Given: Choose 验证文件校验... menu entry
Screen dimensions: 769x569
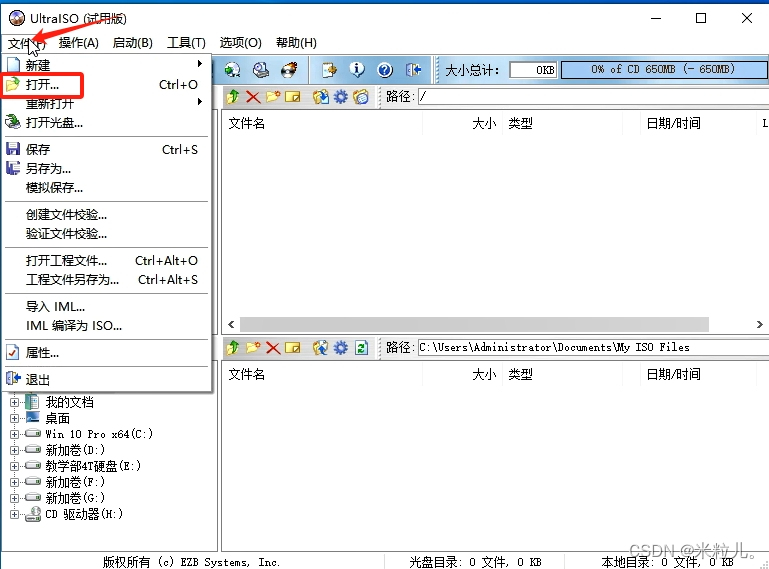Looking at the screenshot, I should pos(107,233).
